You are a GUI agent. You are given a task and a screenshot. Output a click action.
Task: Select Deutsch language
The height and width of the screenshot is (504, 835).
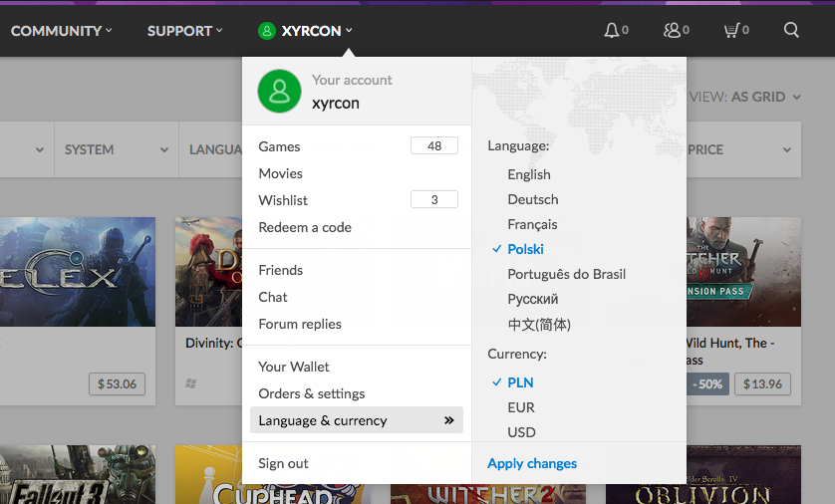click(x=532, y=199)
